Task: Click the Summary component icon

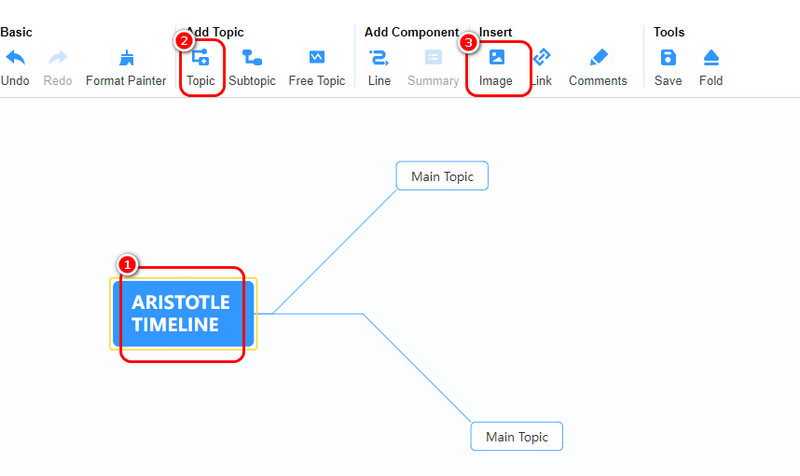Action: (x=433, y=57)
